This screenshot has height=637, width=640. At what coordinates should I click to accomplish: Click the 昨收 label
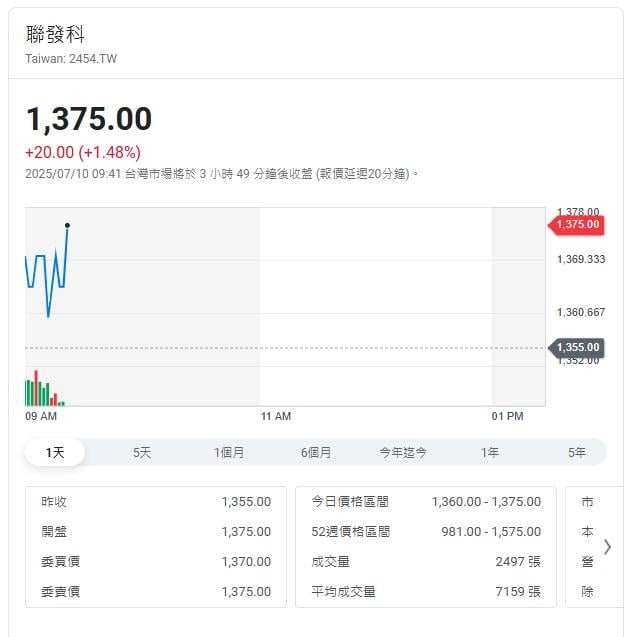coord(54,502)
